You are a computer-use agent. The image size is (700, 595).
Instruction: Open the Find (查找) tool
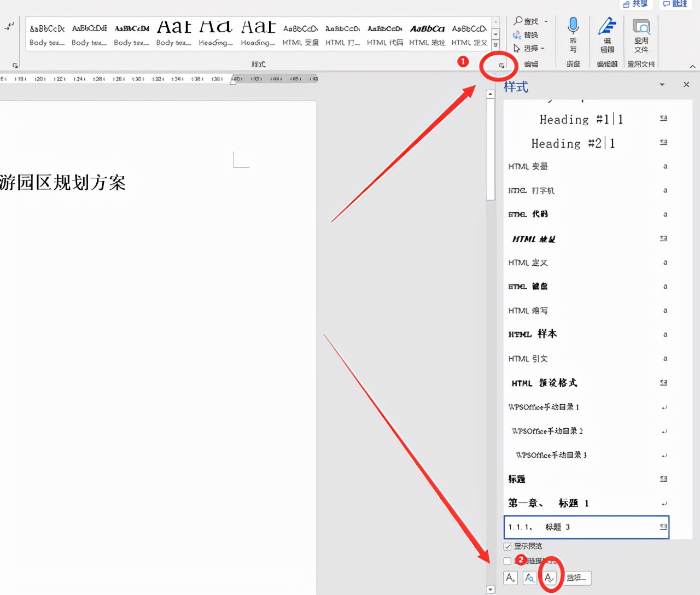[x=526, y=21]
